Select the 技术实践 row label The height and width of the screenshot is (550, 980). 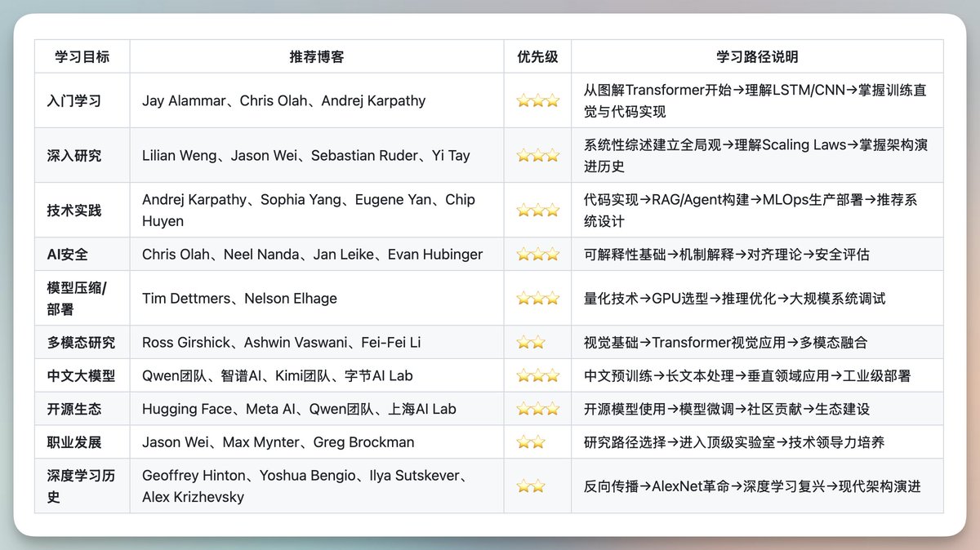click(74, 210)
